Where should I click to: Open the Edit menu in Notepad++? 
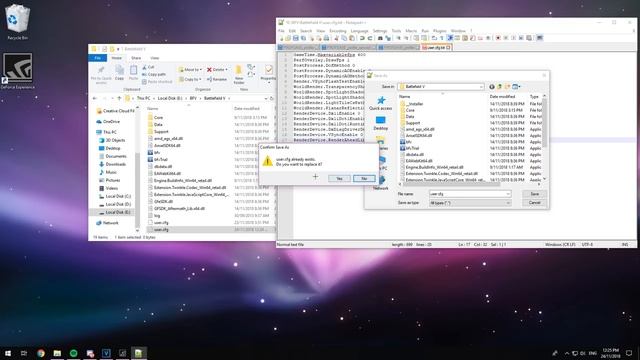coord(292,31)
